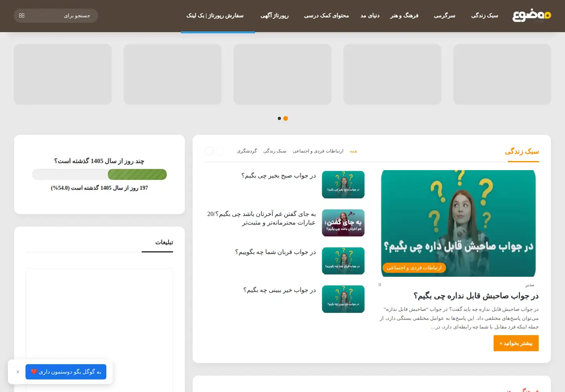Image resolution: width=565 pixels, height=392 pixels.
Task: Click the تبلیغات sidebar heading
Action: point(164,242)
